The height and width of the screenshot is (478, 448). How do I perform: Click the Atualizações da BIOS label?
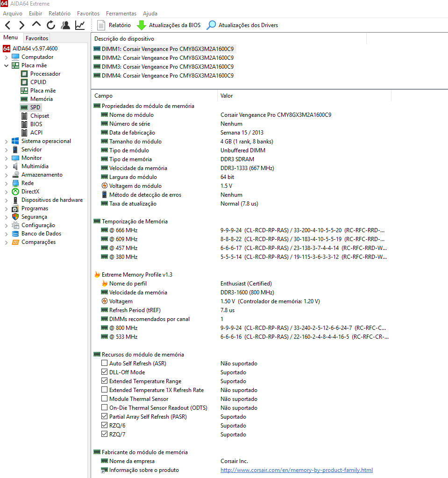(x=175, y=25)
